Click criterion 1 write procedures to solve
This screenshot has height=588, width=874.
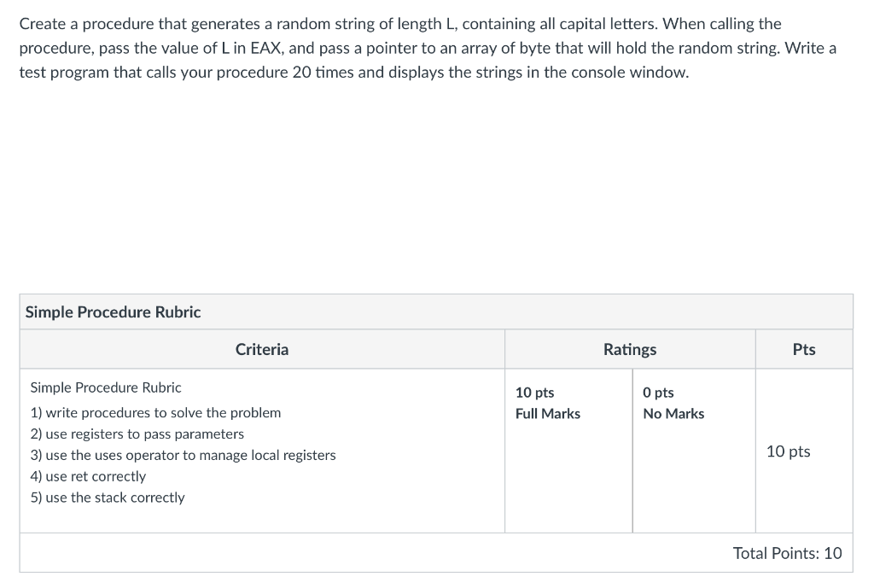coord(155,413)
